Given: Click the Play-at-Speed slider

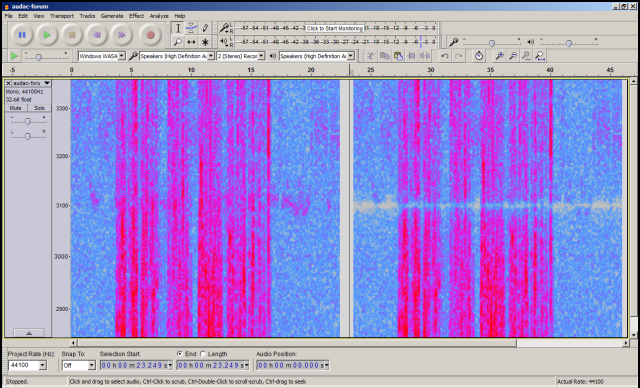Looking at the screenshot, I should tap(46, 56).
